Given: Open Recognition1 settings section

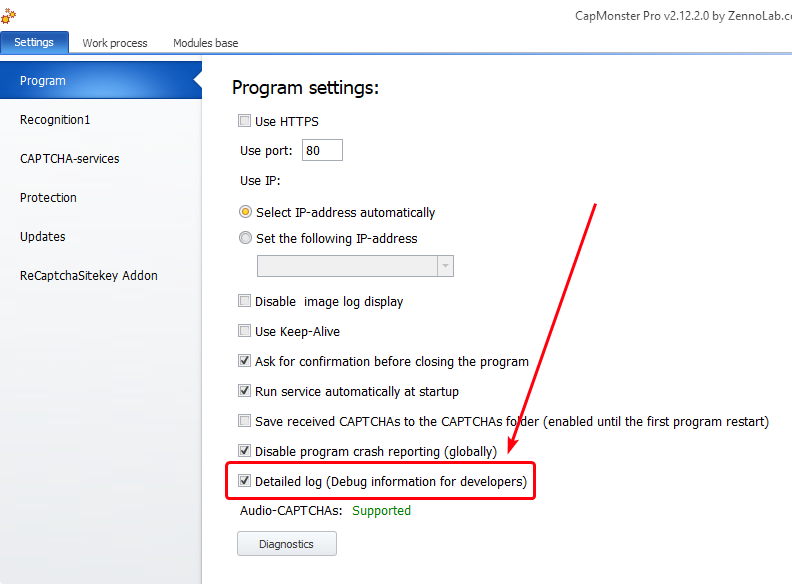Looking at the screenshot, I should [x=55, y=120].
